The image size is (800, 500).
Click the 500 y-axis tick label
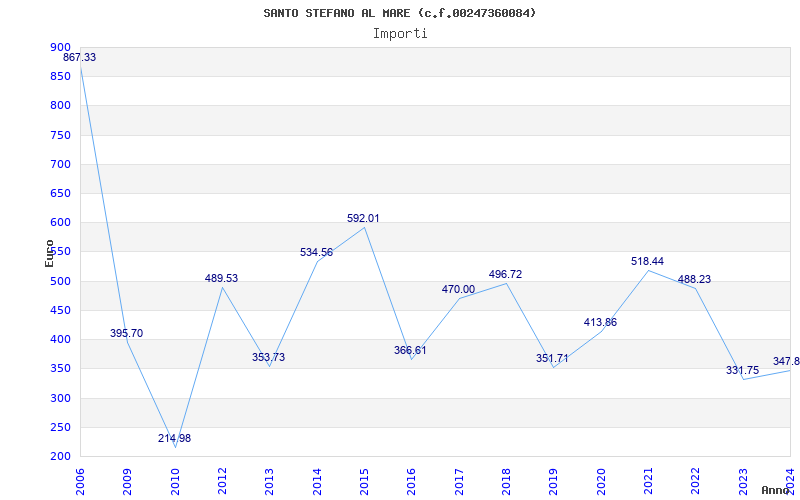(x=60, y=281)
